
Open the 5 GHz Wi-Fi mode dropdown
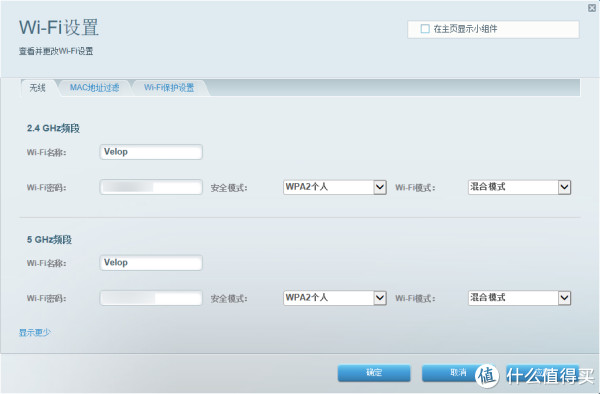(520, 298)
